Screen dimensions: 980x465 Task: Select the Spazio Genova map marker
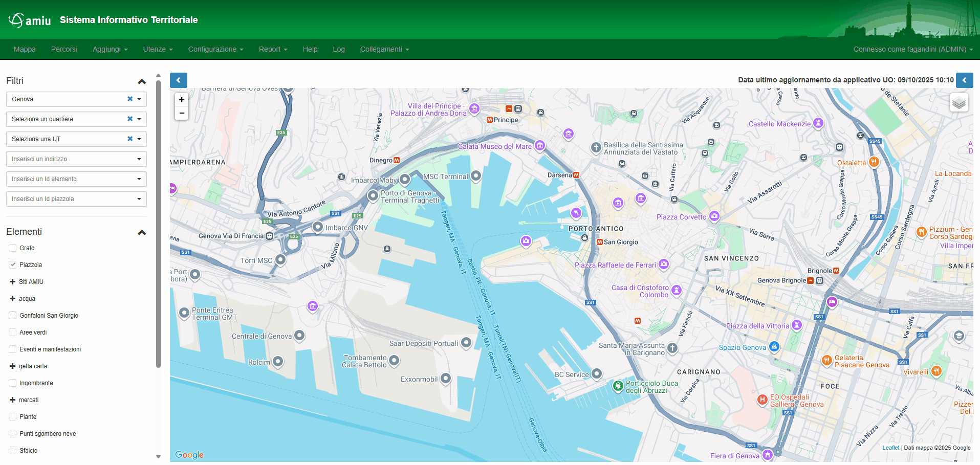point(774,347)
